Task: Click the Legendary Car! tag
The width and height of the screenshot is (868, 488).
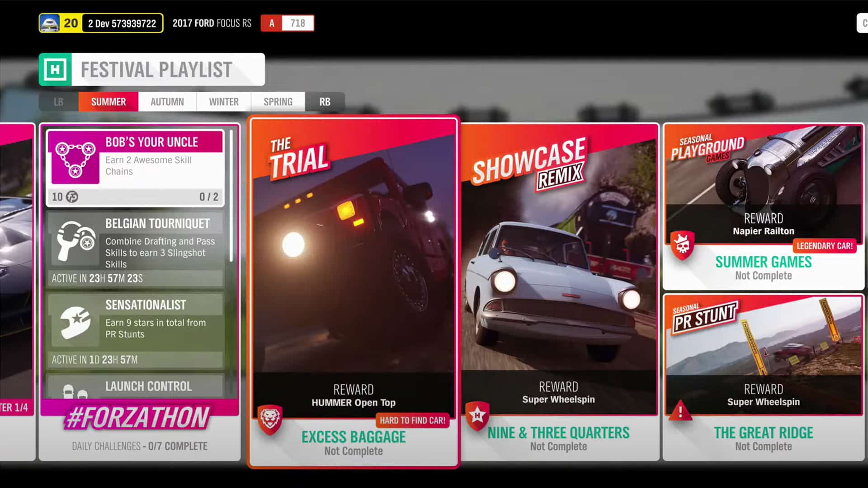Action: click(825, 246)
